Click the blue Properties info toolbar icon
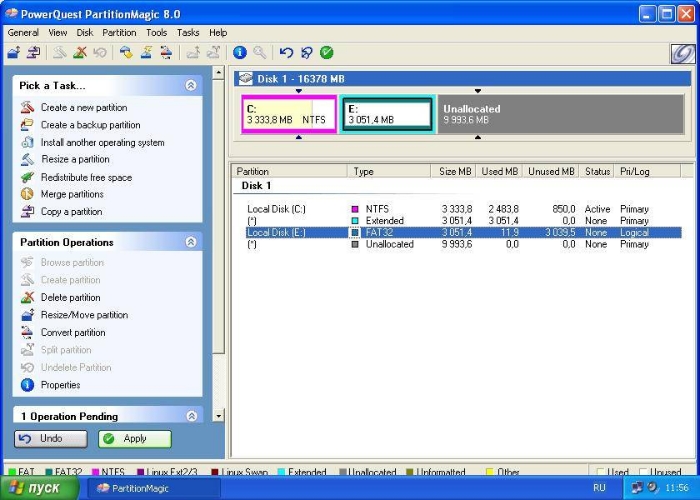Viewport: 700px width, 500px height. [x=240, y=52]
